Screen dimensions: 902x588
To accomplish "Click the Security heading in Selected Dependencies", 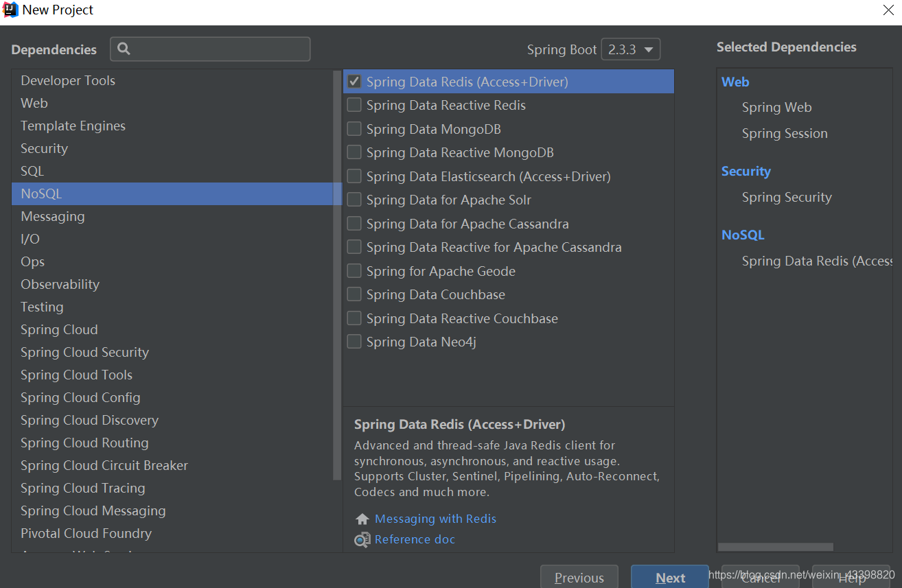I will [x=745, y=171].
